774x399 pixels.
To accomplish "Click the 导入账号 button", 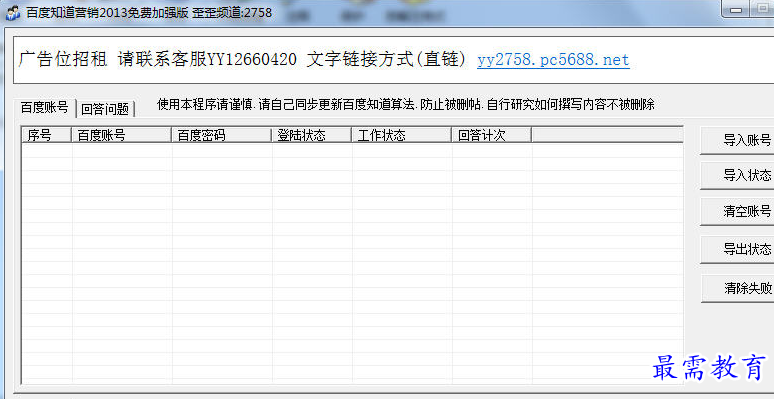I will coord(737,140).
